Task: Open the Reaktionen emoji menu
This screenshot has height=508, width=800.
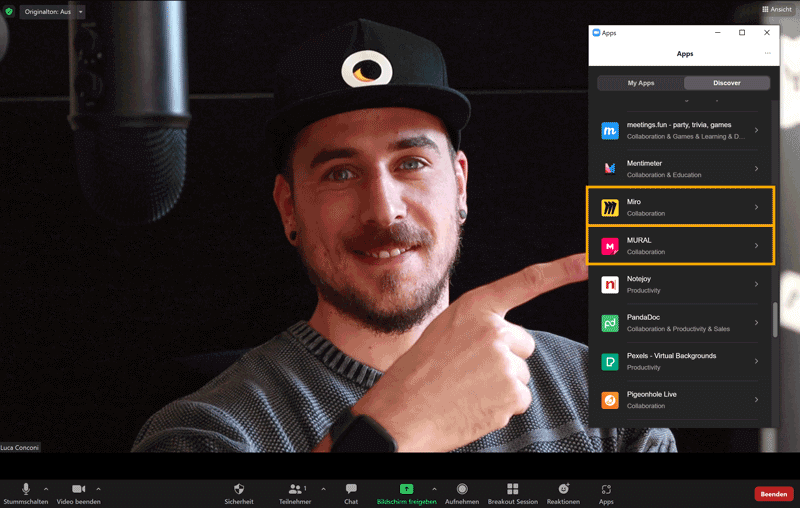Action: [563, 489]
